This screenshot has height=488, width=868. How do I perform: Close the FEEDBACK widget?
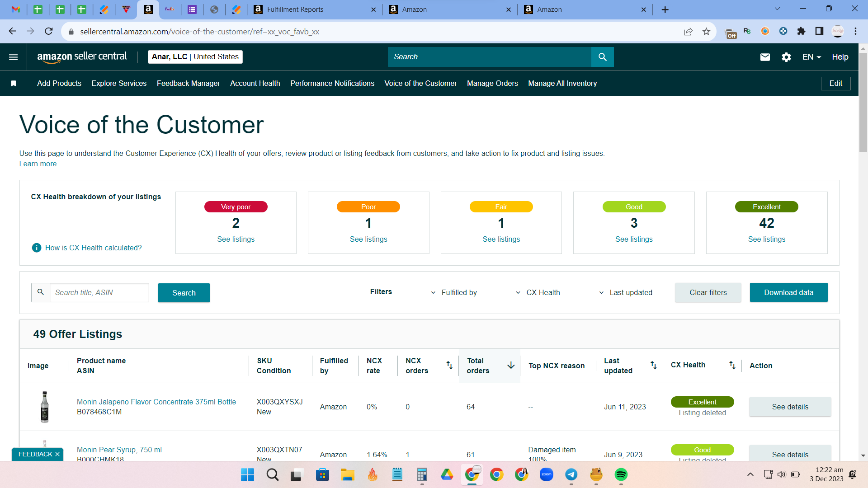pyautogui.click(x=57, y=454)
